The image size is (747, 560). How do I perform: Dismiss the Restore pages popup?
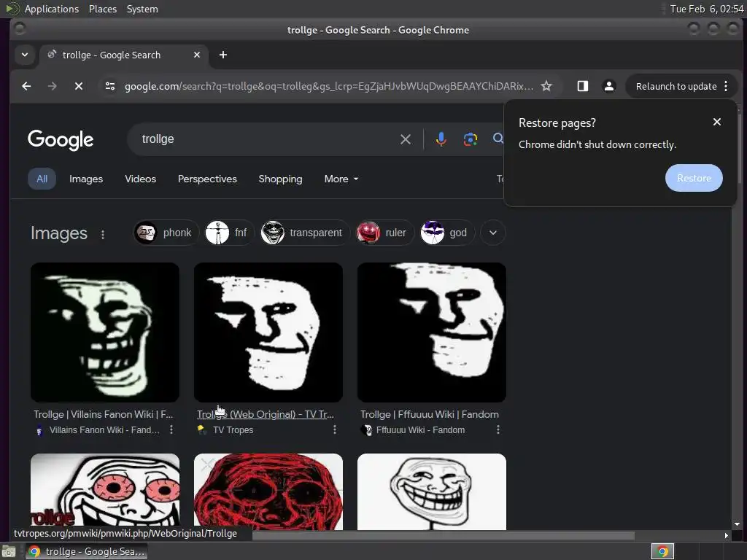[717, 122]
